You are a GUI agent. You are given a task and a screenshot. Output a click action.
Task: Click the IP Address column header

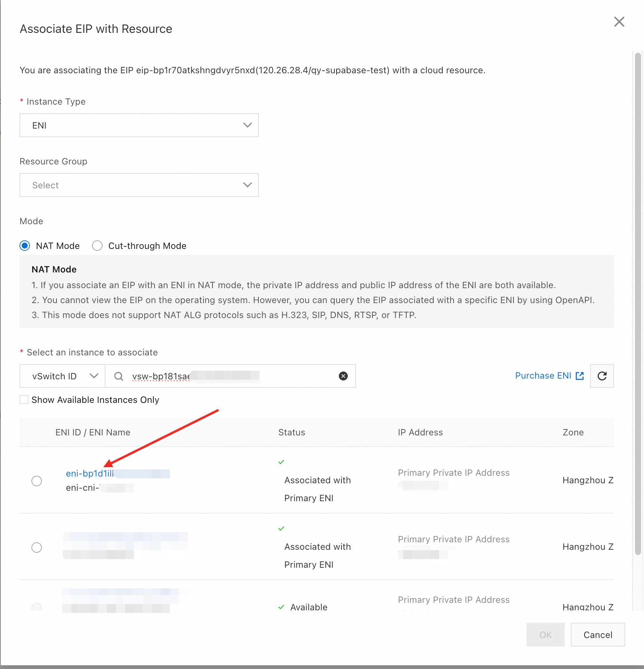(x=420, y=432)
